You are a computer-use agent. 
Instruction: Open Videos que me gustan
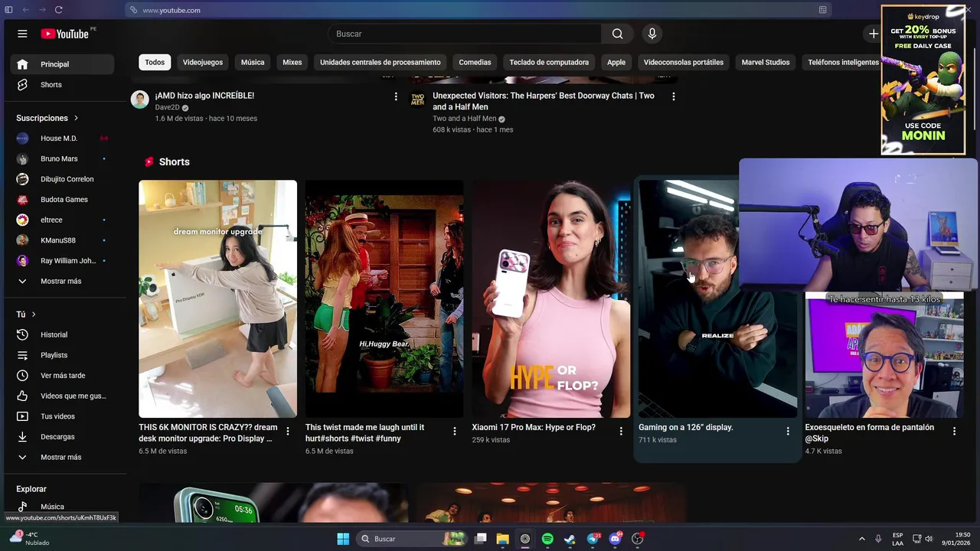click(x=62, y=396)
